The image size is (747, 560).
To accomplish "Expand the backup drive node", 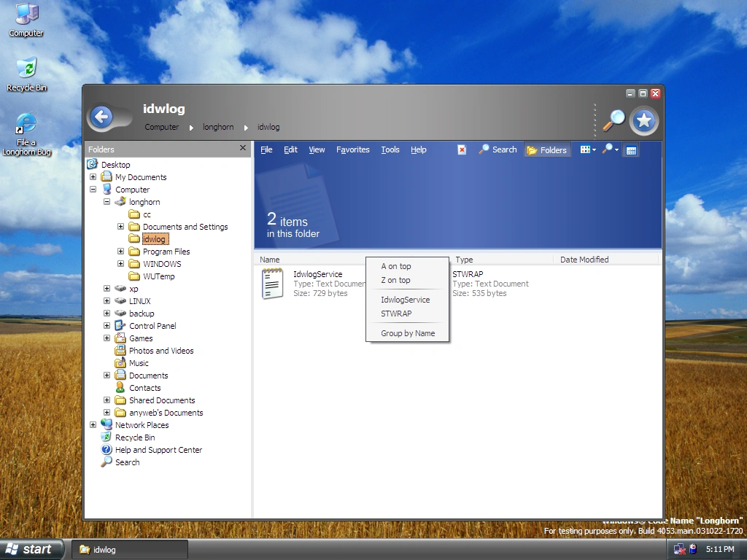I will [x=107, y=313].
